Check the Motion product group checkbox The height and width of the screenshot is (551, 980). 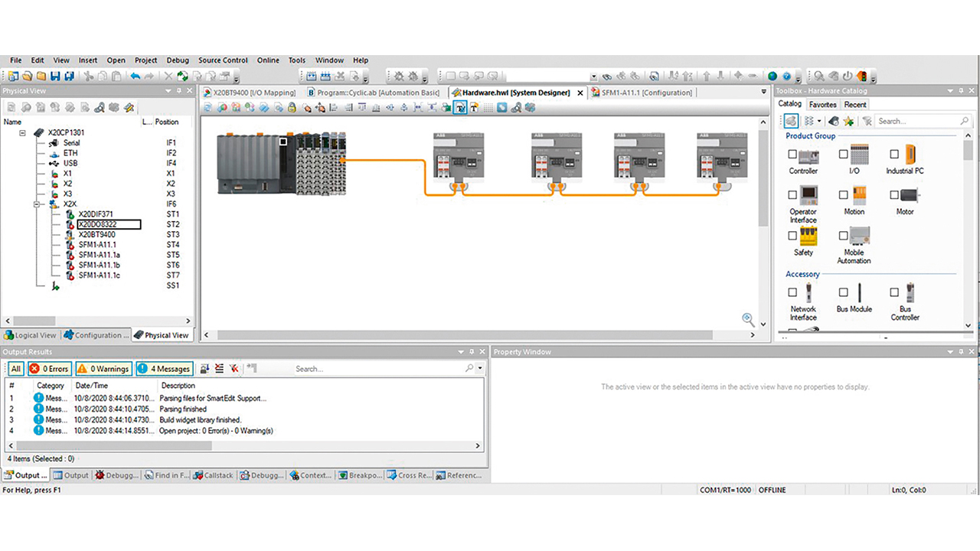(843, 195)
